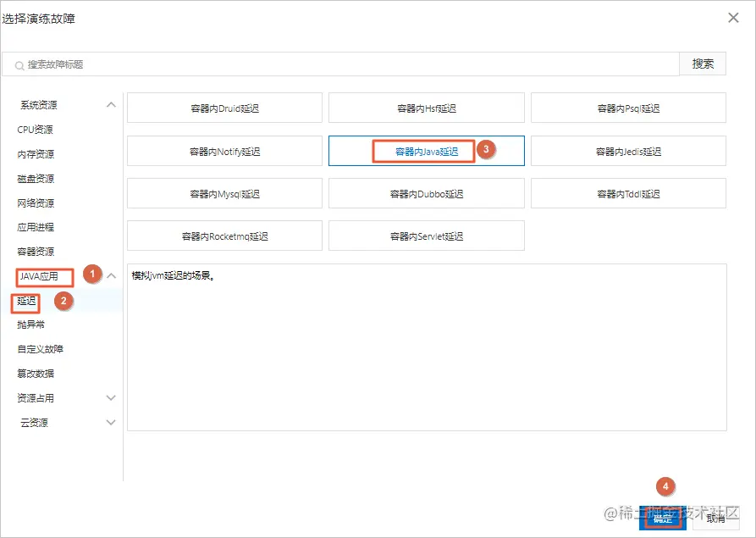Select the 容器内Rocketmq延迟 fault option
This screenshot has width=756, height=538.
tap(224, 236)
